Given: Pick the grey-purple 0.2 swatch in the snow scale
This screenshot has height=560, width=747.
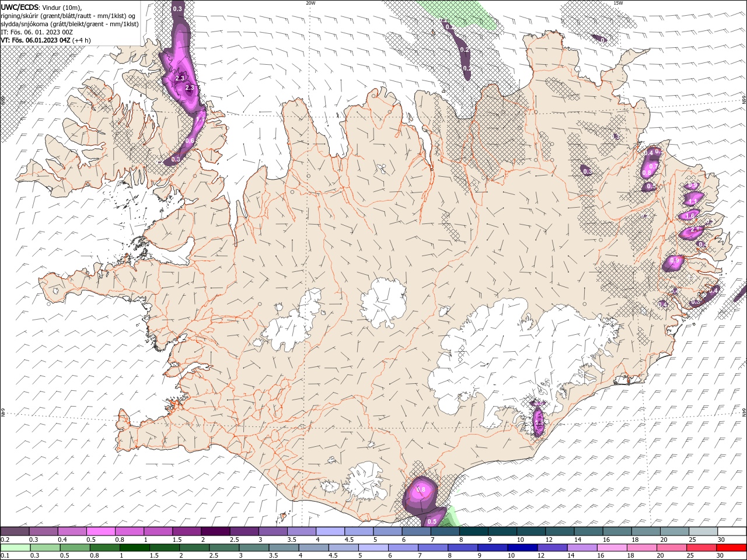Looking at the screenshot, I should 15,531.
